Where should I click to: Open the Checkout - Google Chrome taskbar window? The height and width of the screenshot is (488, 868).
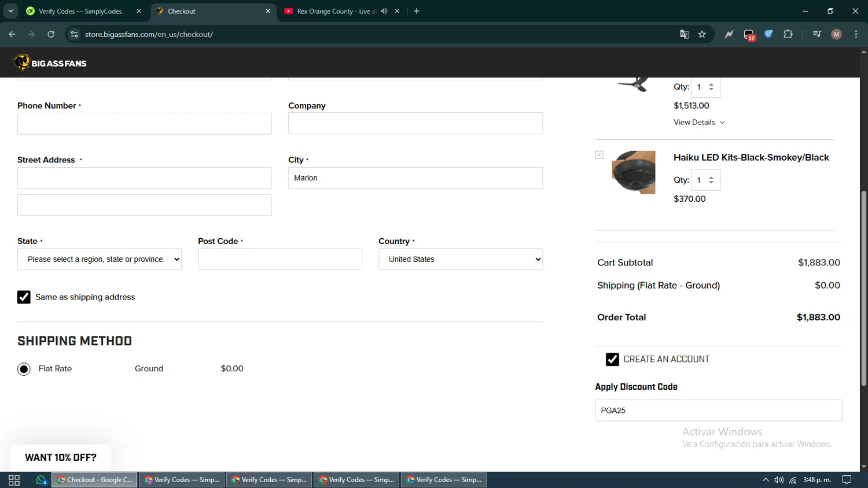(95, 480)
